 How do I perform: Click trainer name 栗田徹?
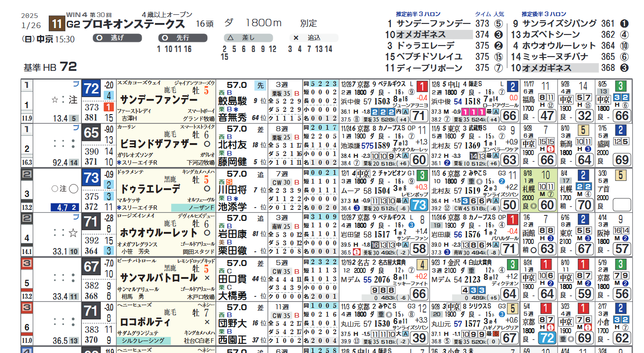[233, 252]
